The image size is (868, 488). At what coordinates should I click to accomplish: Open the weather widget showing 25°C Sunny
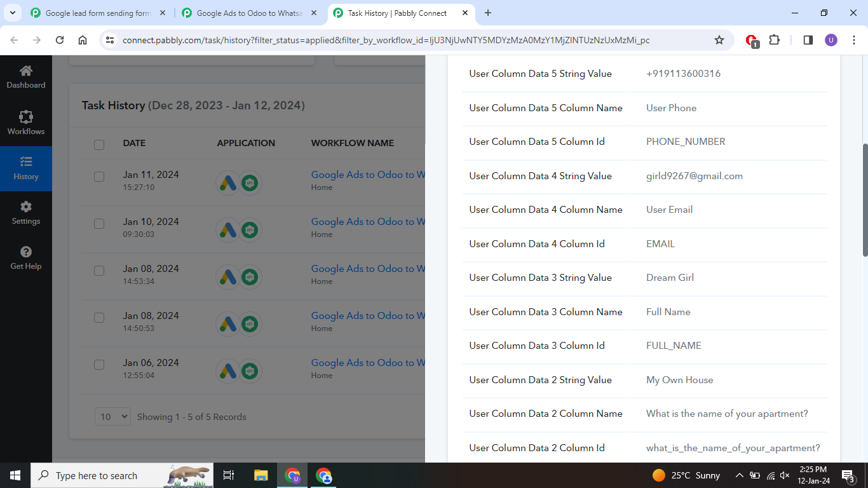click(x=686, y=475)
